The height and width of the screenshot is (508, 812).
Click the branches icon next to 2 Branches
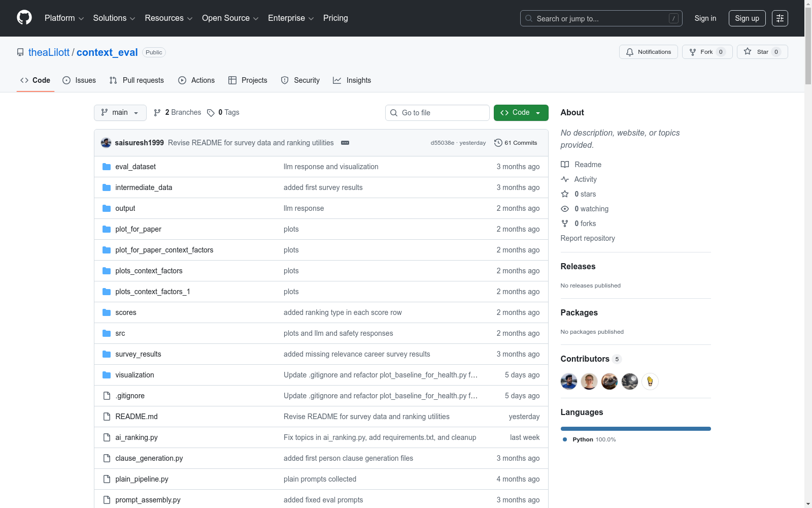tap(157, 113)
